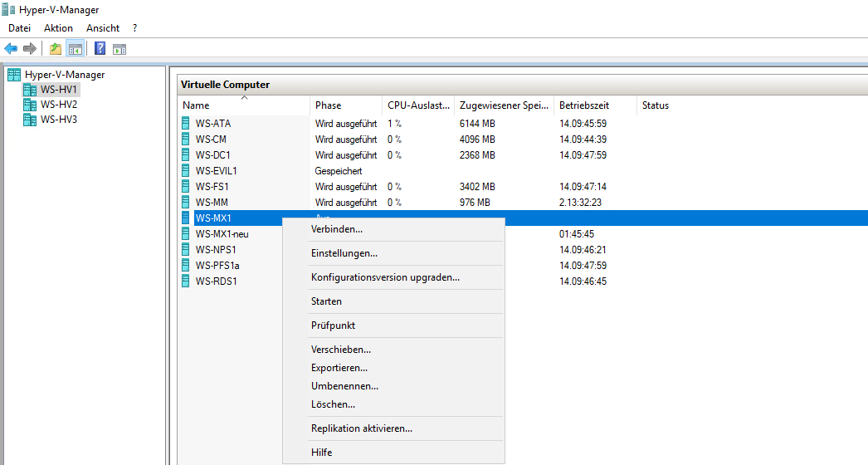Image resolution: width=868 pixels, height=465 pixels.
Task: Click the VM icon for WS-EVIL1
Action: click(x=185, y=171)
